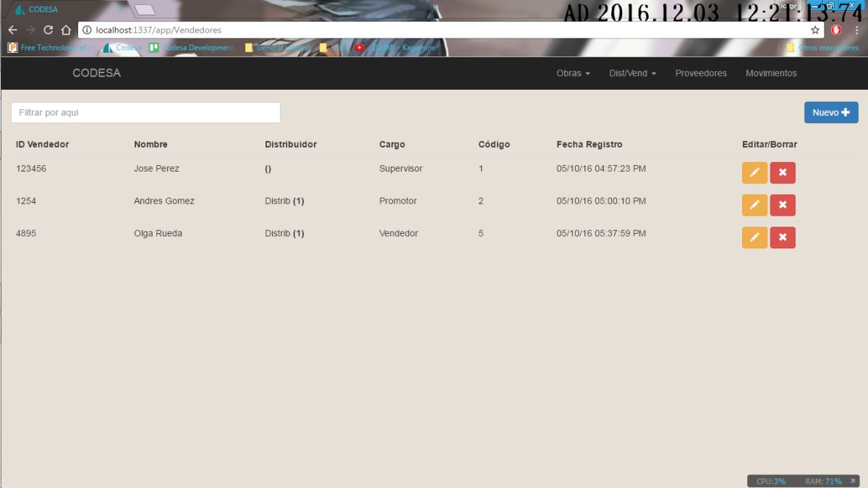Open the YouTube GUMI bookmark

coord(397,48)
